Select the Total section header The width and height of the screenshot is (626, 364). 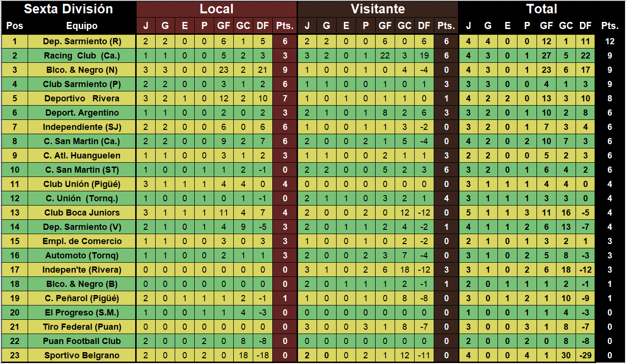[x=542, y=9]
